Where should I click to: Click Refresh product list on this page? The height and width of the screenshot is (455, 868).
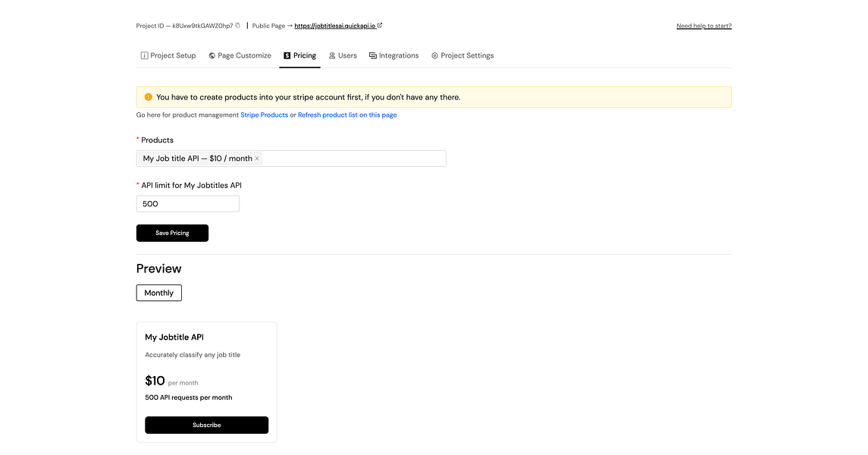[x=347, y=115]
